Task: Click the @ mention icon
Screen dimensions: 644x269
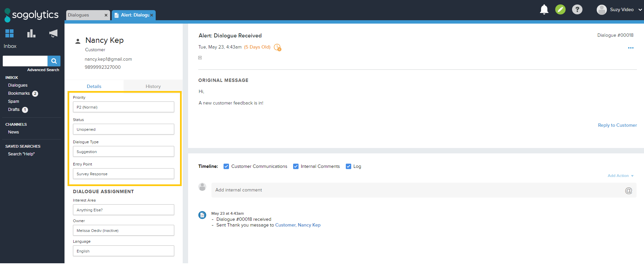Action: (628, 190)
